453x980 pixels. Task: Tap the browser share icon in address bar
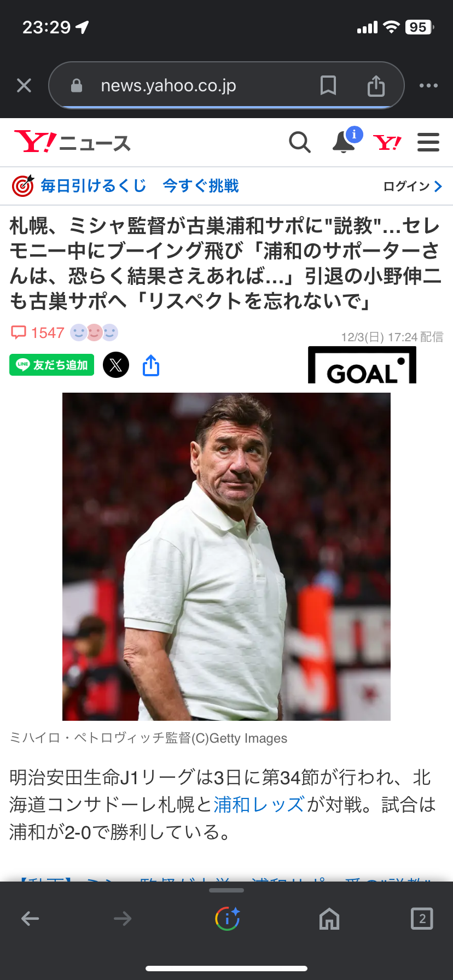coord(376,85)
